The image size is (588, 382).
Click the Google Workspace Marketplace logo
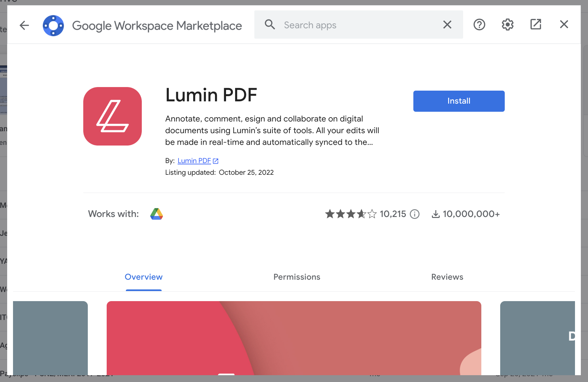point(53,25)
